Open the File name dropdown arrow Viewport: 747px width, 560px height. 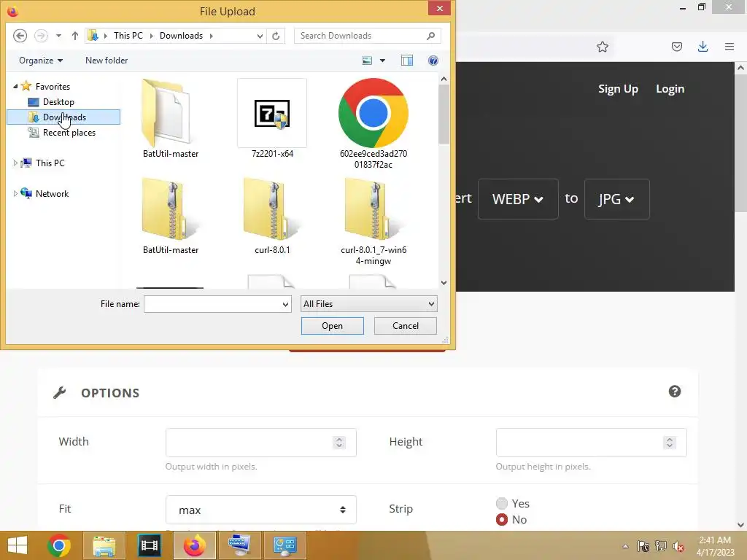point(285,304)
